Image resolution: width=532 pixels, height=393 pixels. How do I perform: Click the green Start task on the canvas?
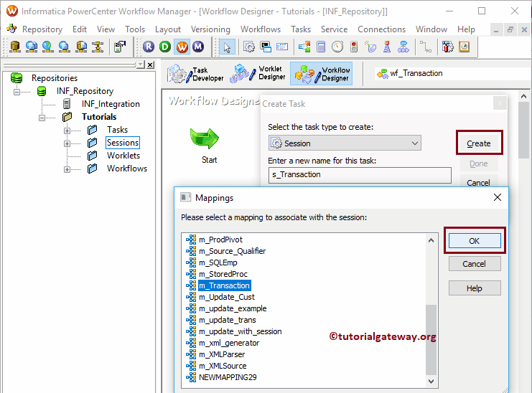205,138
